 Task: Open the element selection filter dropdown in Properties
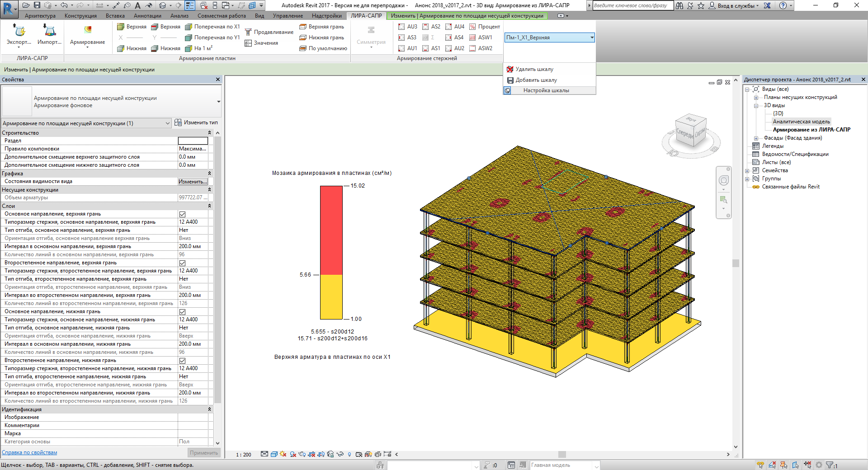[167, 123]
